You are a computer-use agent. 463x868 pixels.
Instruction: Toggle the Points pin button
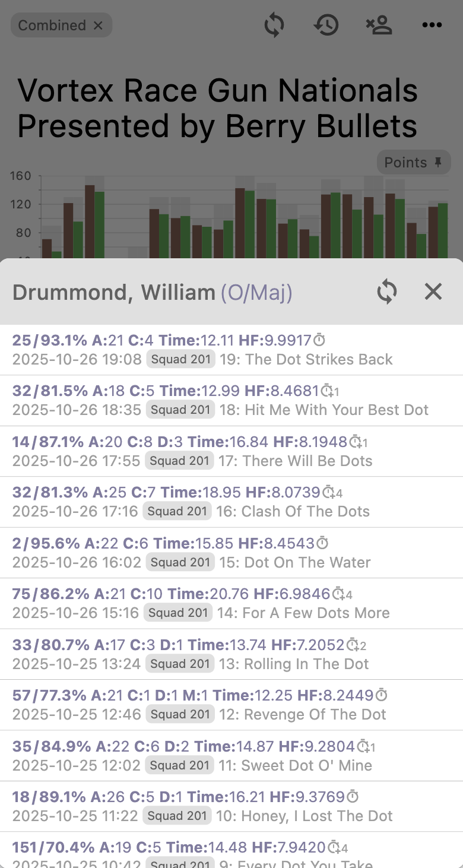point(413,162)
